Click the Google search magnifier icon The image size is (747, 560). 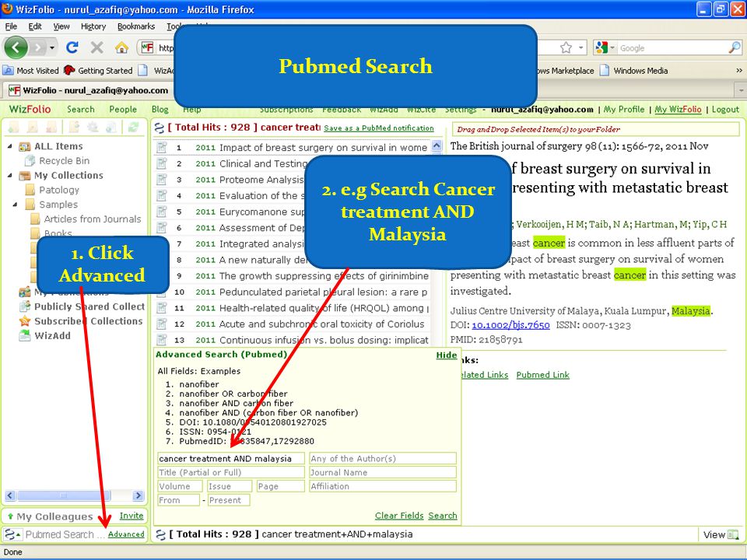(735, 47)
